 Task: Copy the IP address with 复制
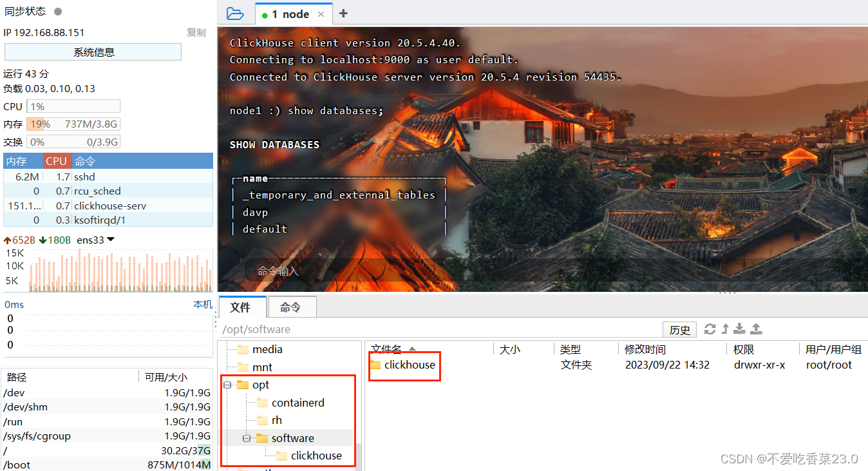coord(196,32)
